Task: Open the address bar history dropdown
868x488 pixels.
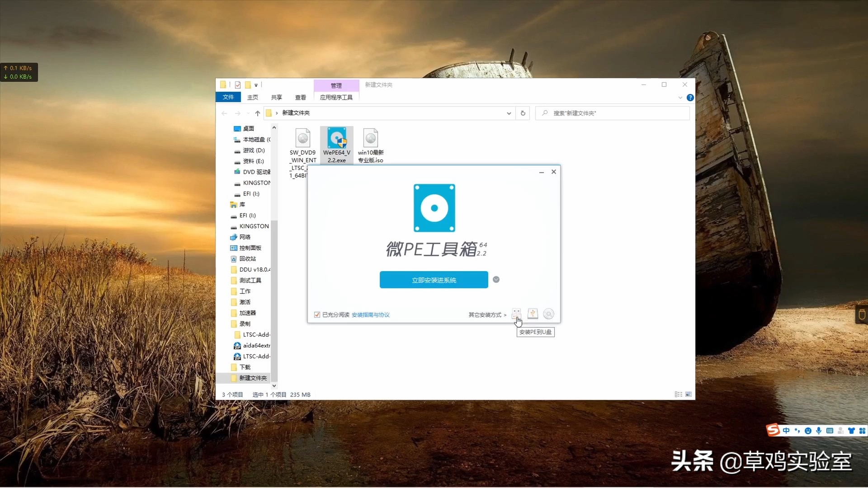Action: coord(509,113)
